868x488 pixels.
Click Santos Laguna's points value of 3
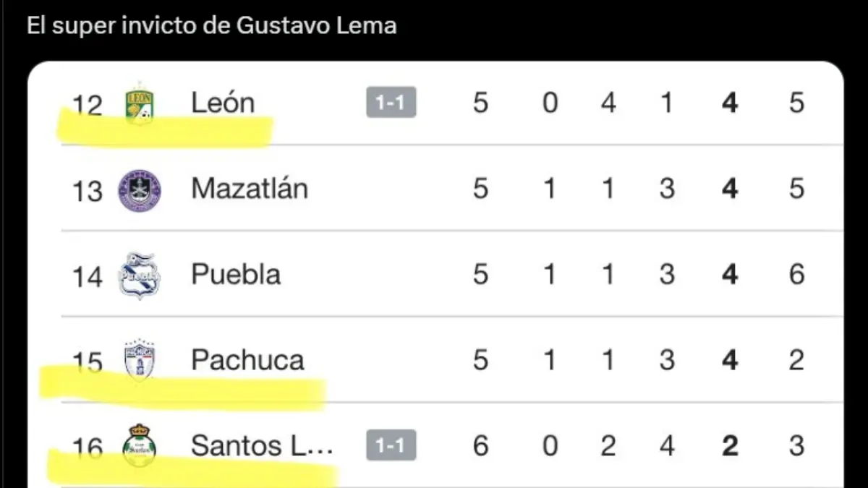[795, 445]
